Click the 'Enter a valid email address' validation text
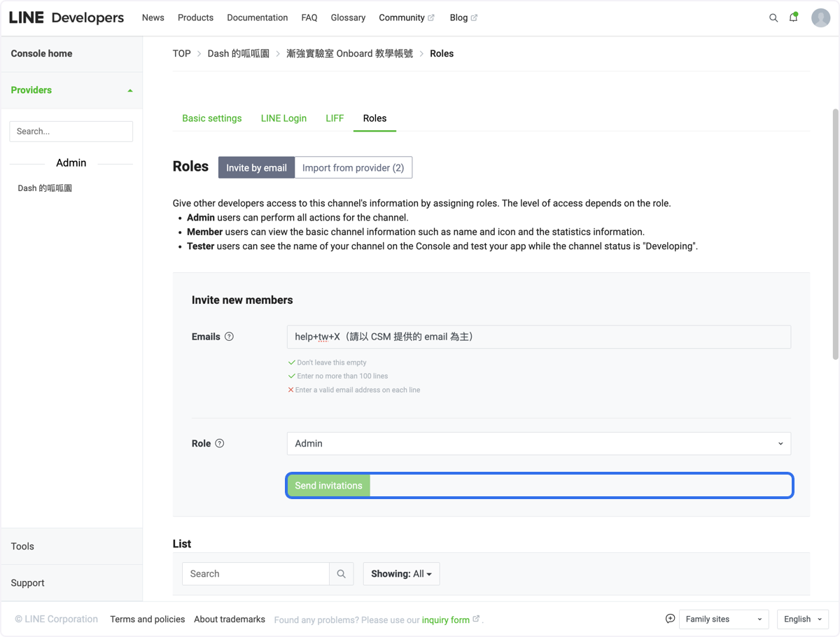The image size is (840, 637). click(358, 390)
